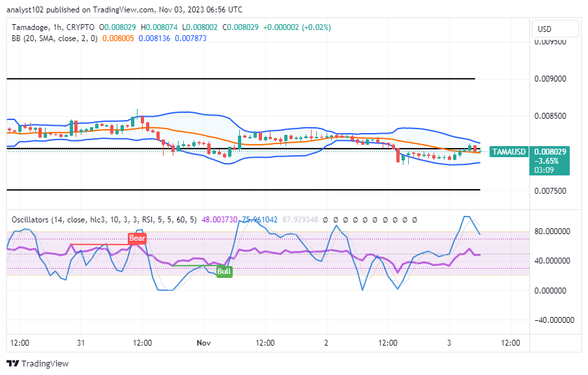Image resolution: width=588 pixels, height=375 pixels.
Task: Click the green Bull signal label
Action: pyautogui.click(x=224, y=271)
